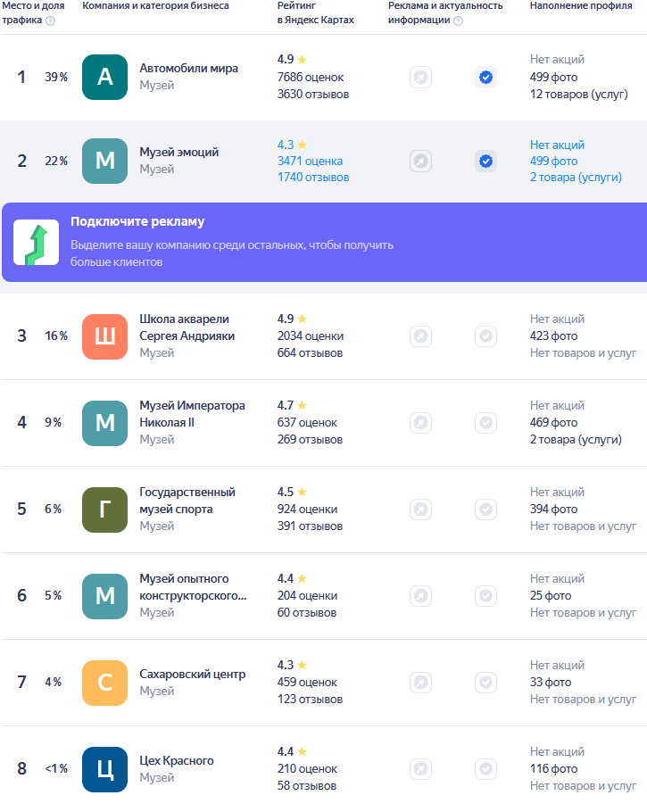The height and width of the screenshot is (812, 647).
Task: Click help icon beside "Место и доля трафика"
Action: tap(50, 21)
